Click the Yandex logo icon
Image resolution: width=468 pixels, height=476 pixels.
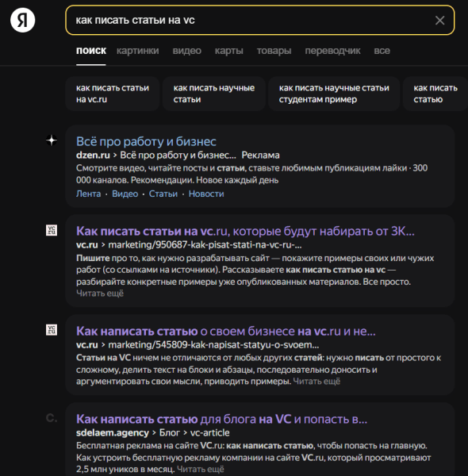pyautogui.click(x=23, y=21)
